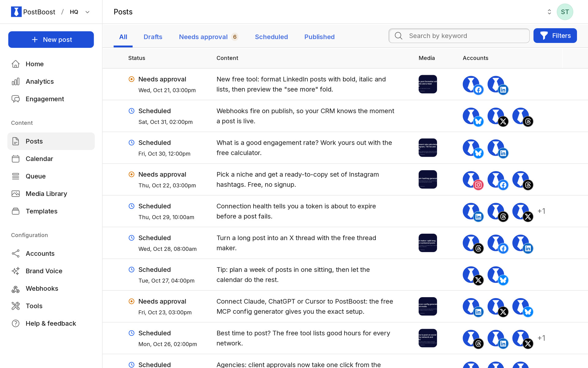Open the ST user avatar menu
Viewport: 588px width, 368px height.
click(565, 12)
